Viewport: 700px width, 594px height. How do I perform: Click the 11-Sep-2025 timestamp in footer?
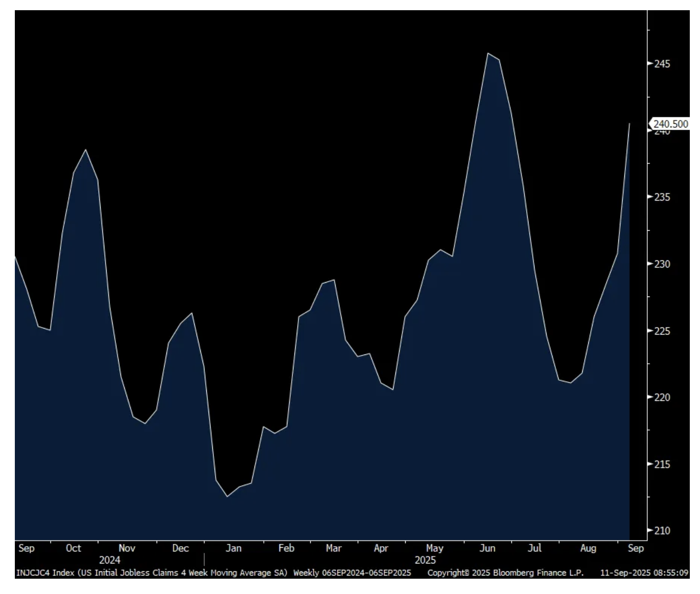[x=644, y=573]
